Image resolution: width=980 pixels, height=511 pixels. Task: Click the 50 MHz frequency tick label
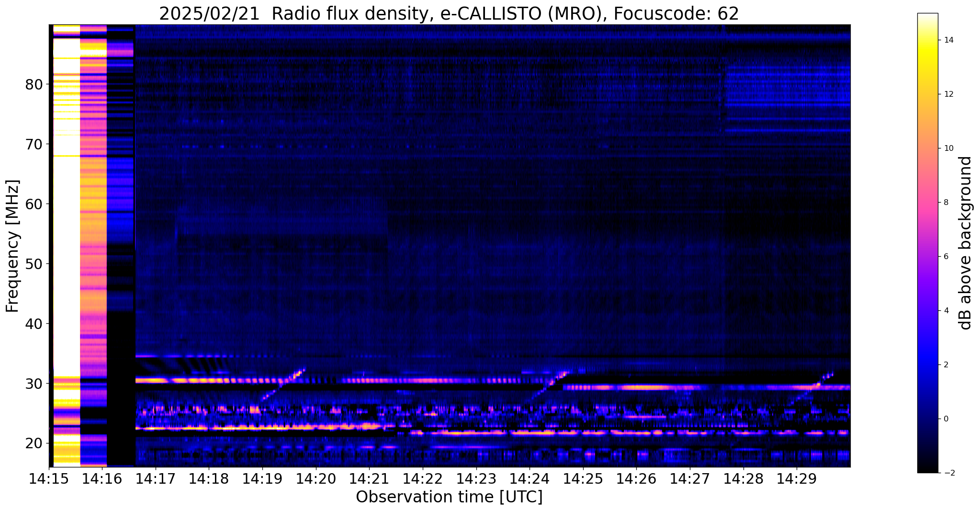coord(34,264)
